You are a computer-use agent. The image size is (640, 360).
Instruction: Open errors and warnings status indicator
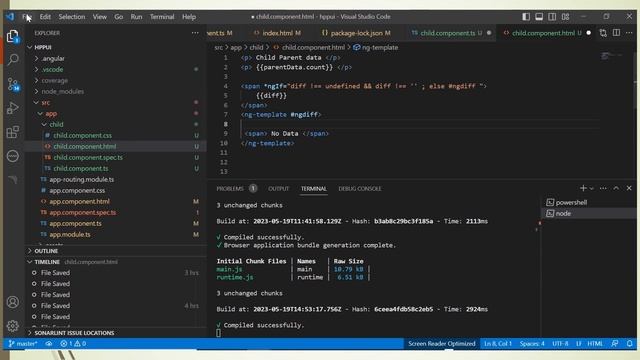point(73,344)
